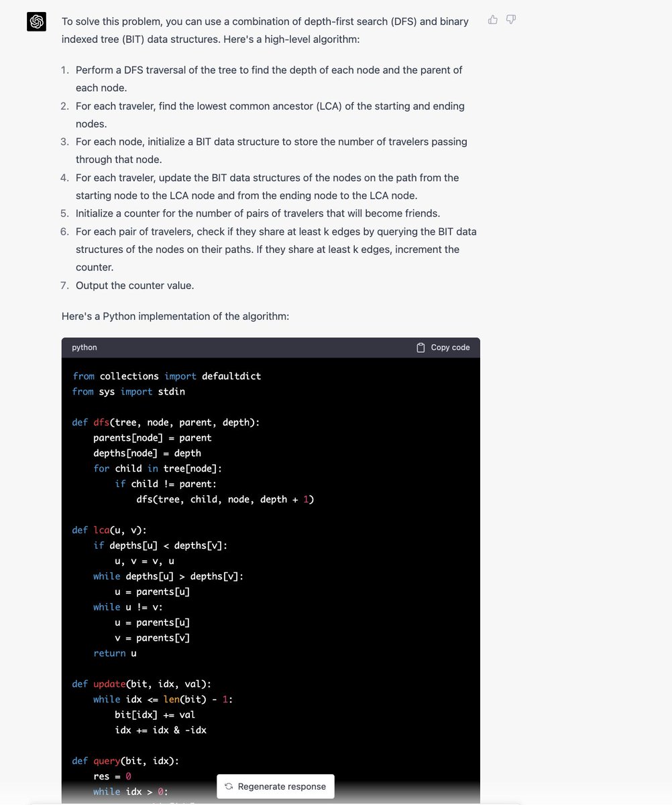
Task: Click code line 'if child != parent:'
Action: [166, 484]
